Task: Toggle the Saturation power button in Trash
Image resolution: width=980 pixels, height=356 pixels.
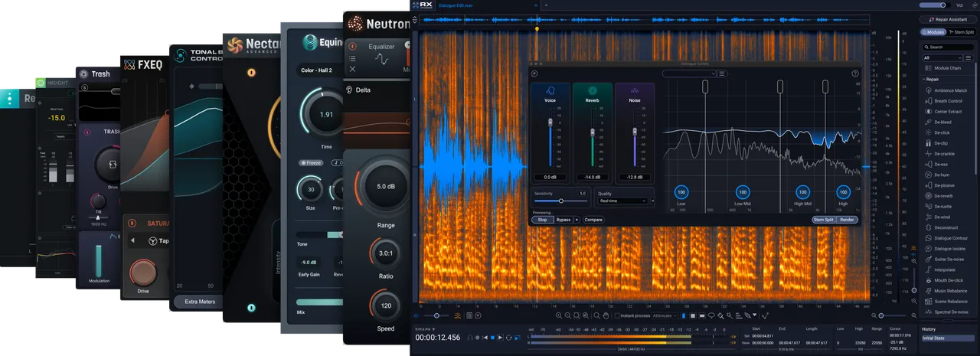Action: [132, 223]
